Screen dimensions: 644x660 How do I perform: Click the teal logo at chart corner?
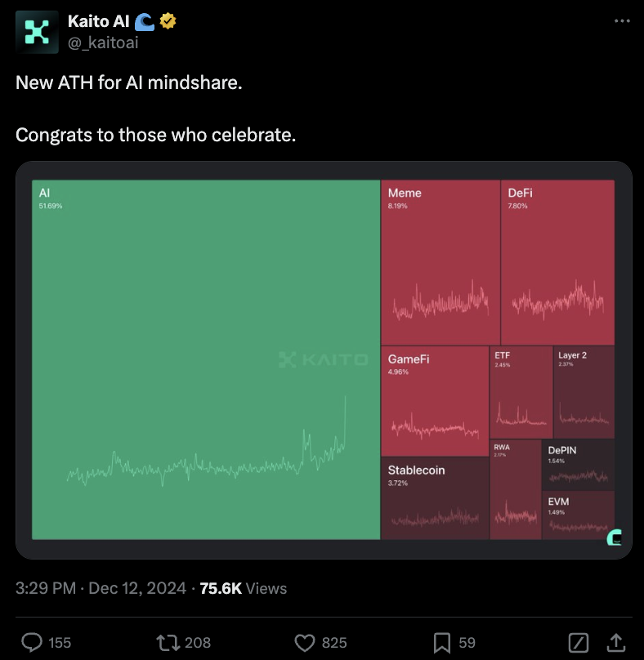(614, 537)
